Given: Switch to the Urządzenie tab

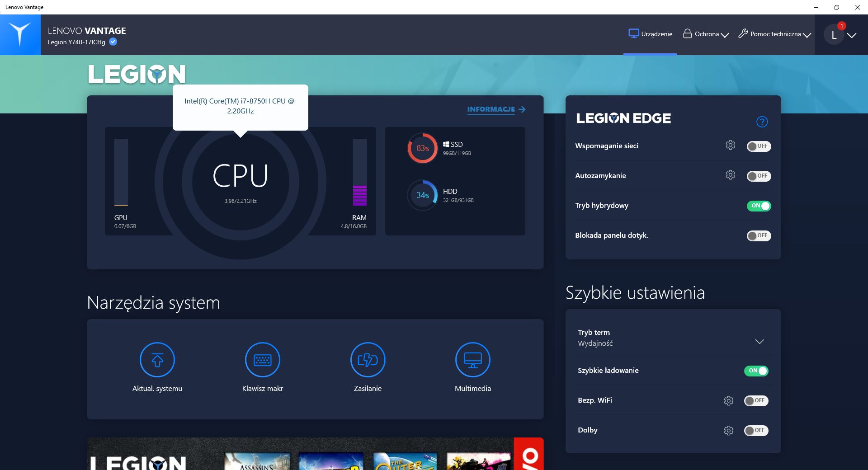Looking at the screenshot, I should (650, 34).
